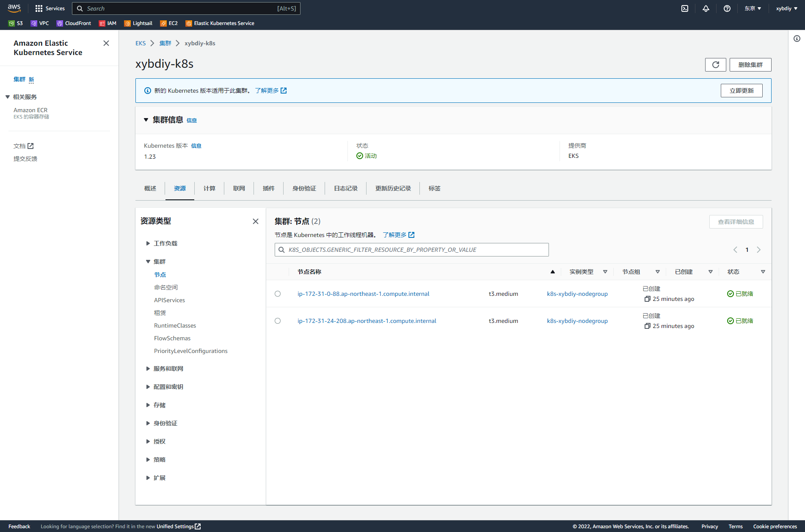Open EC2 shortcut in favorites bar
This screenshot has width=805, height=532.
169,23
